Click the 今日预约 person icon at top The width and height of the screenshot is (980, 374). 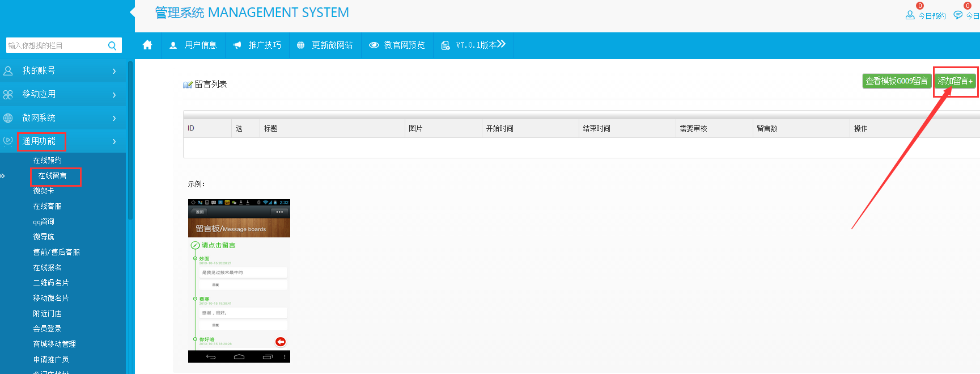[x=910, y=15]
